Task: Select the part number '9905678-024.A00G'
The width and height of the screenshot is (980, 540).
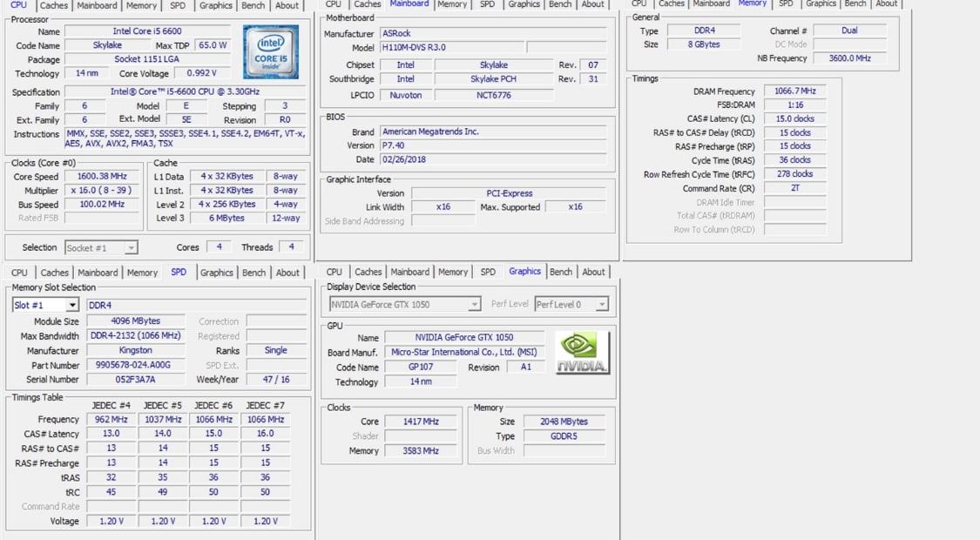Action: [x=136, y=364]
